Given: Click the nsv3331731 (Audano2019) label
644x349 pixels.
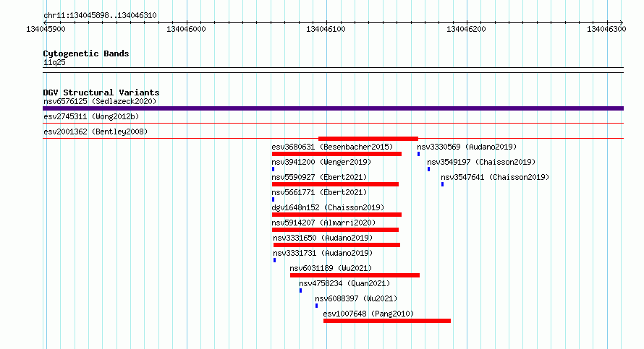Looking at the screenshot, I should (x=323, y=253).
